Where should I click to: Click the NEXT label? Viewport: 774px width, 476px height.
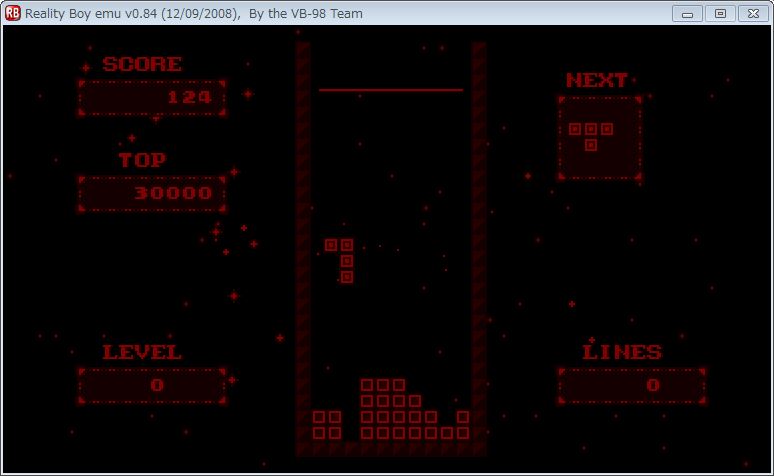click(596, 80)
